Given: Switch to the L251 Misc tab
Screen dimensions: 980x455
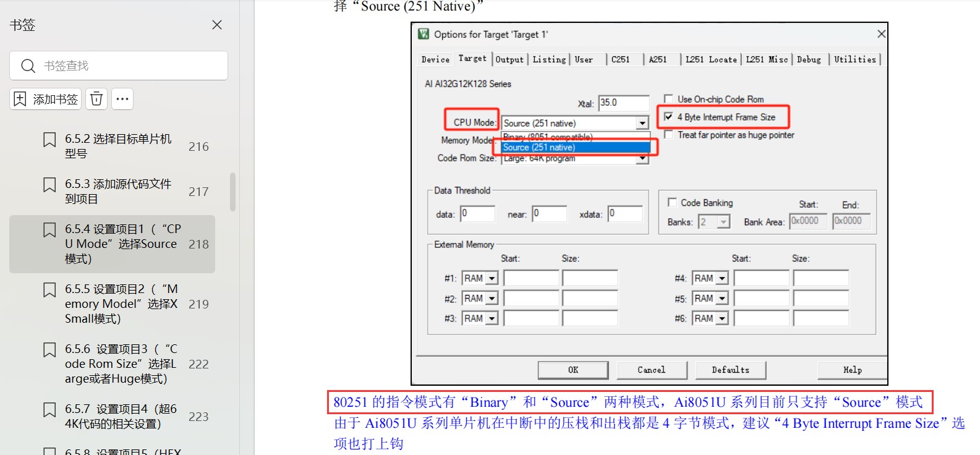Looking at the screenshot, I should [x=767, y=59].
